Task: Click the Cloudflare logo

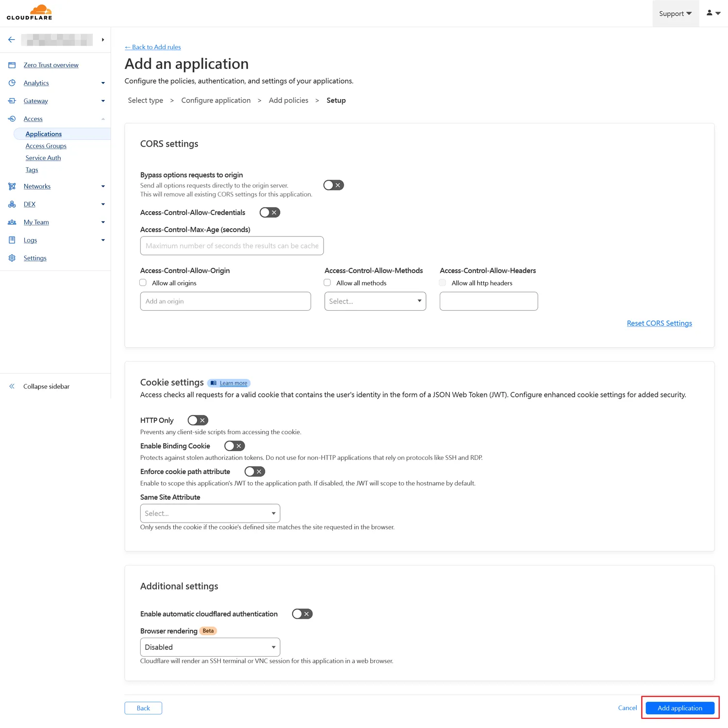Action: (30, 13)
